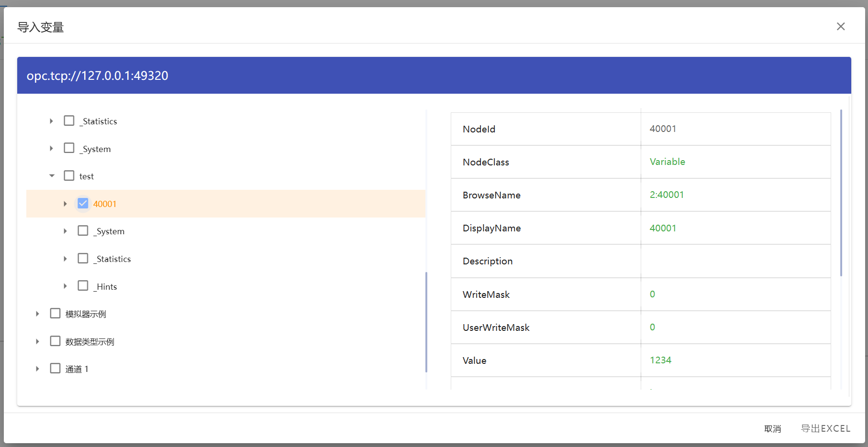868x447 pixels.
Task: Tick the _Hints checkbox
Action: point(83,286)
